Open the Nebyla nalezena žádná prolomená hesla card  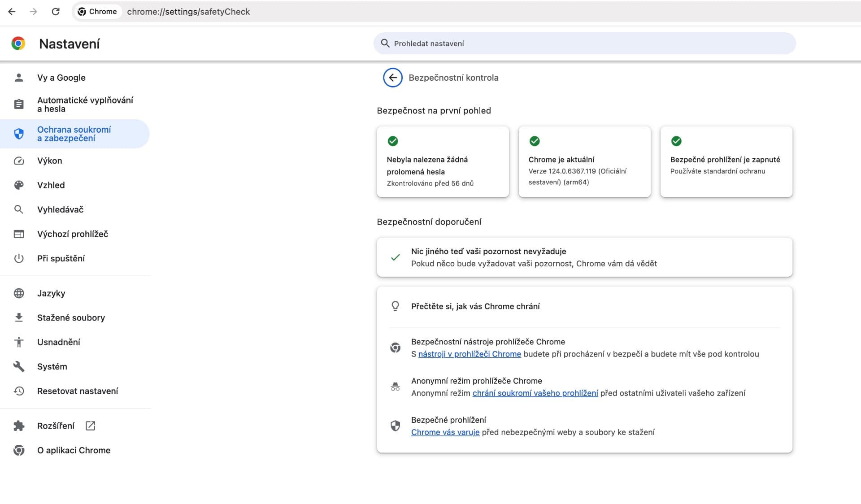pyautogui.click(x=443, y=162)
